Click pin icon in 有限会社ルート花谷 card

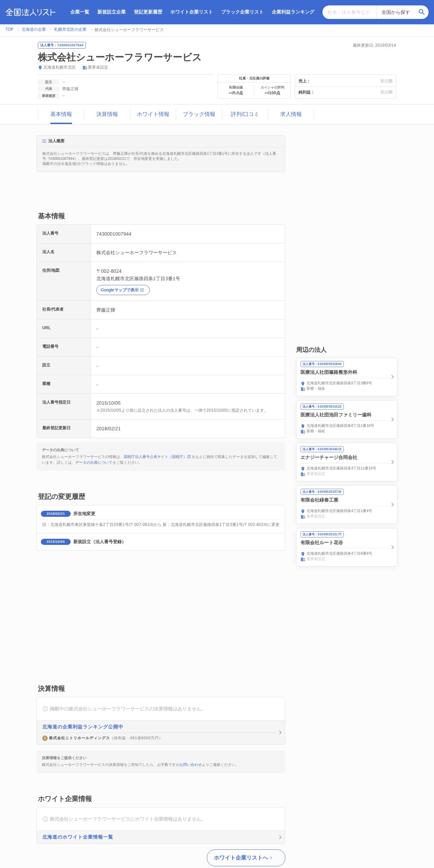point(303,554)
